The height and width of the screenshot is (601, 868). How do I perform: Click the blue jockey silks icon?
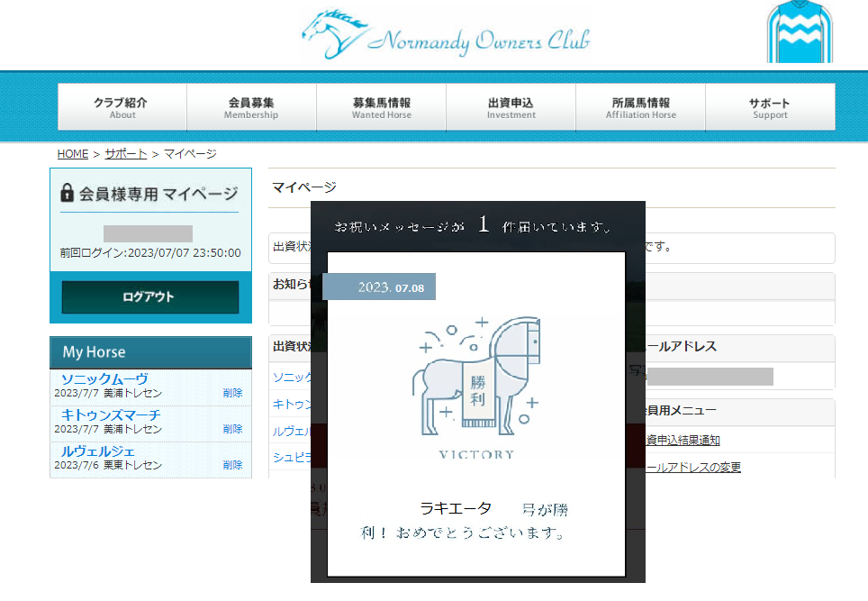[800, 32]
